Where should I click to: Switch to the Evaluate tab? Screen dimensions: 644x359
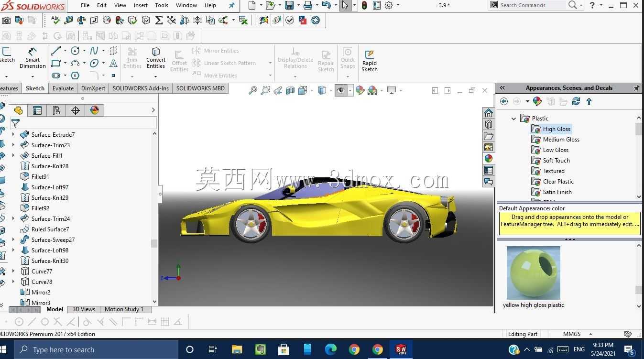[x=63, y=88]
